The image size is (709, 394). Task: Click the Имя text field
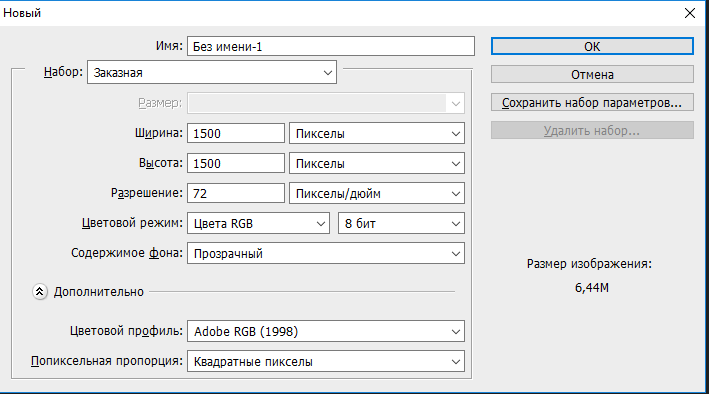(x=331, y=46)
